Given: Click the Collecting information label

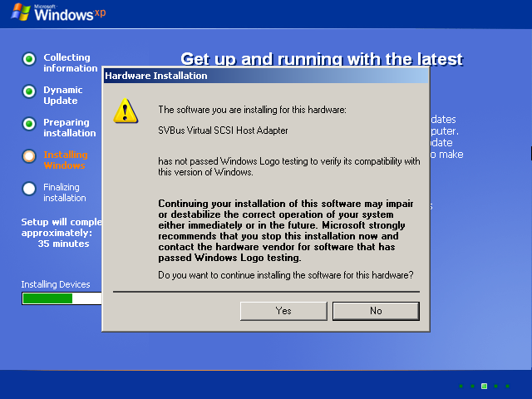Looking at the screenshot, I should 70,63.
